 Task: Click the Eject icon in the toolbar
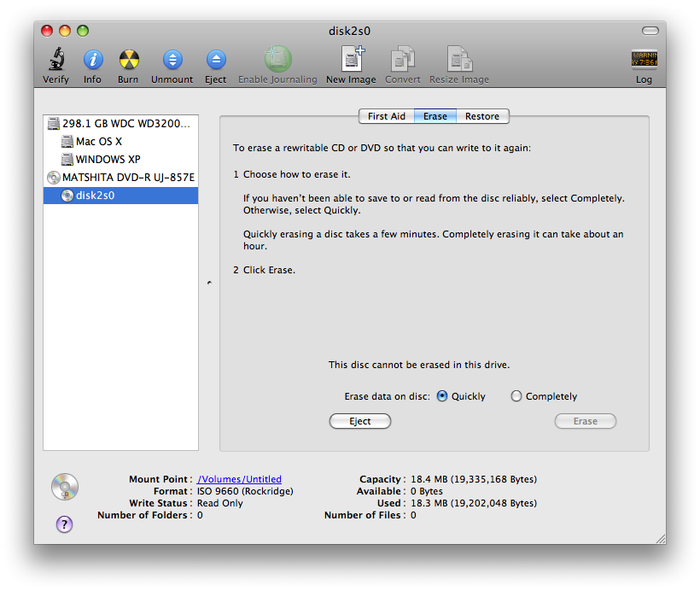215,60
